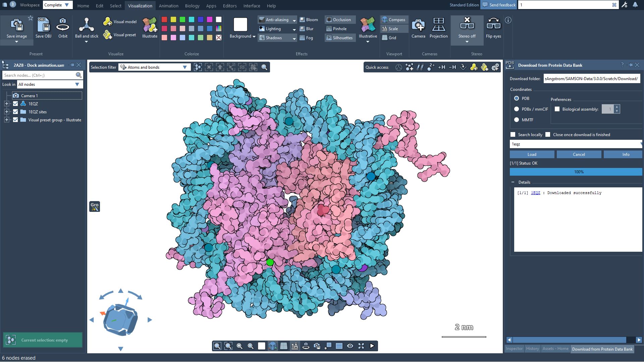The height and width of the screenshot is (362, 644).
Task: Open the Biology menu
Action: (192, 6)
